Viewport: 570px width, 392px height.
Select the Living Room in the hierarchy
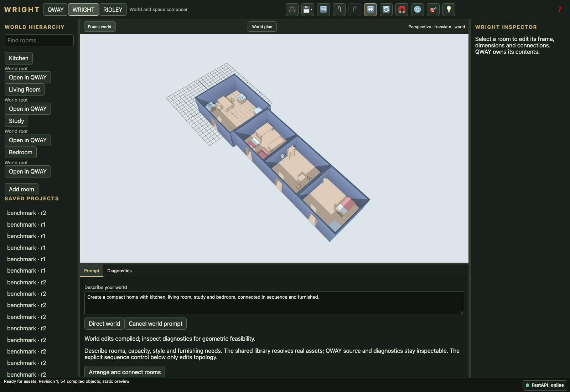click(25, 89)
